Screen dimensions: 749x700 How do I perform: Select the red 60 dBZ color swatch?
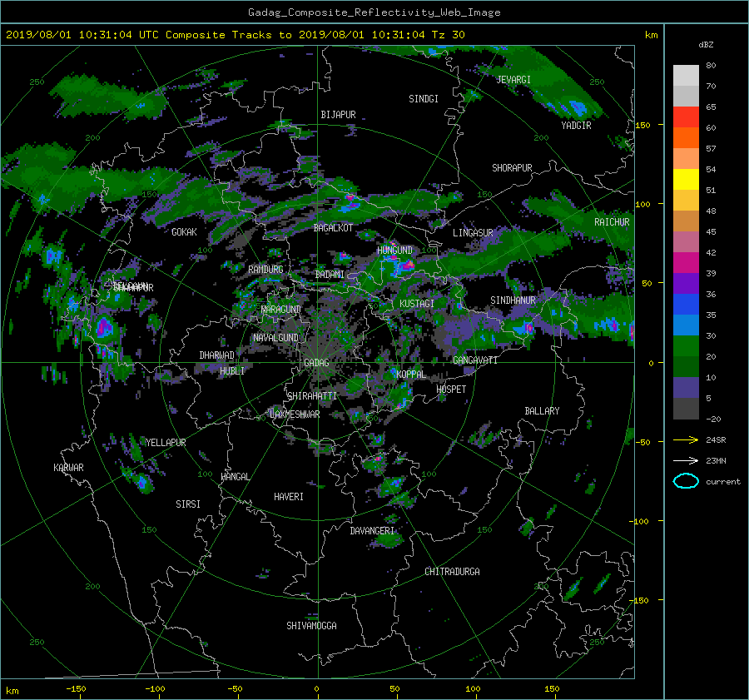(686, 117)
